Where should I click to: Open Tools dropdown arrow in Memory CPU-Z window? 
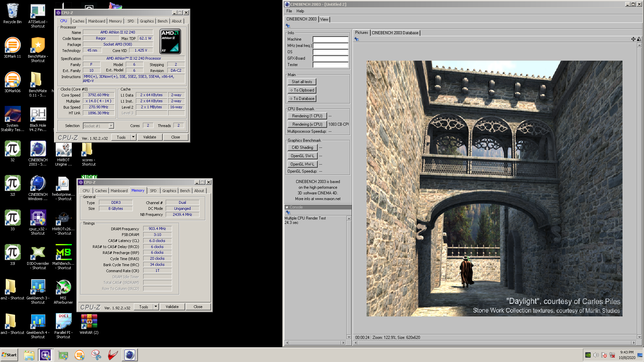click(156, 307)
